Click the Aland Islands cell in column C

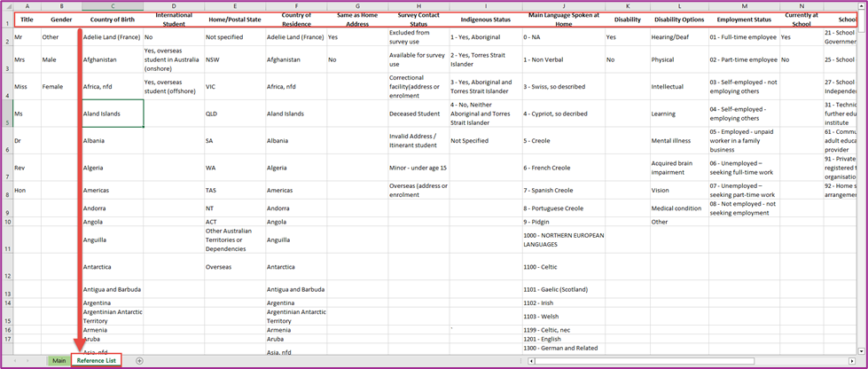point(113,114)
